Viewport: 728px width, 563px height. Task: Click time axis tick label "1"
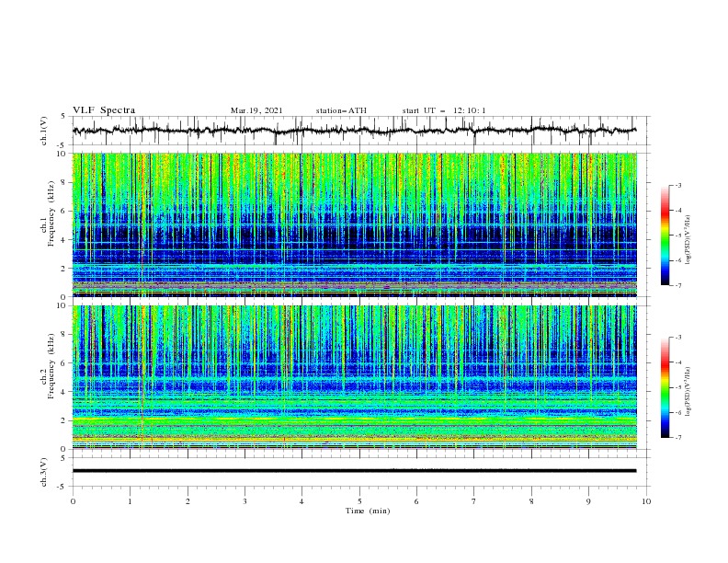click(130, 501)
